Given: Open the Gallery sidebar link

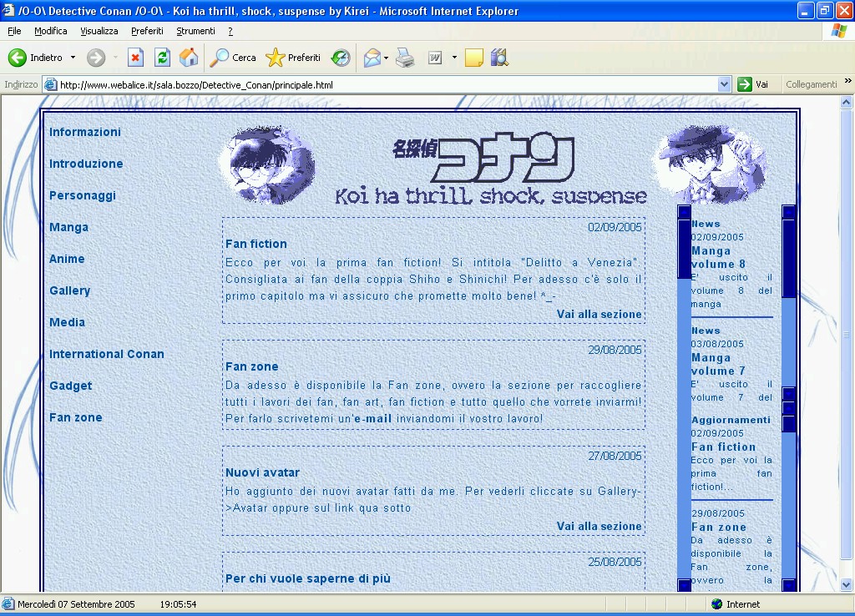Looking at the screenshot, I should [70, 290].
